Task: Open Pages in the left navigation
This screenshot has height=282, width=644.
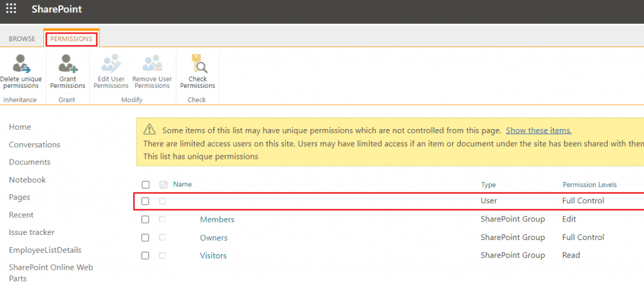Action: point(20,197)
